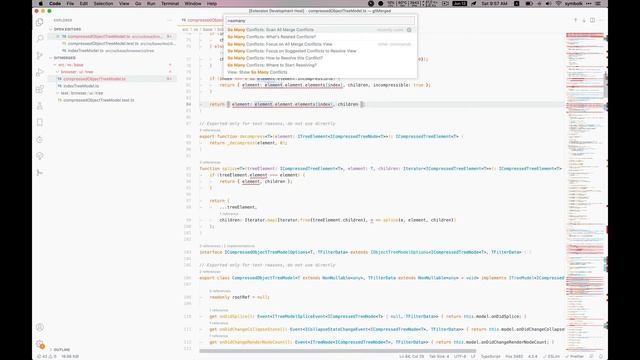Screen dimensions: 640x360
Task: Click the split editor icon
Action: [x=592, y=20]
